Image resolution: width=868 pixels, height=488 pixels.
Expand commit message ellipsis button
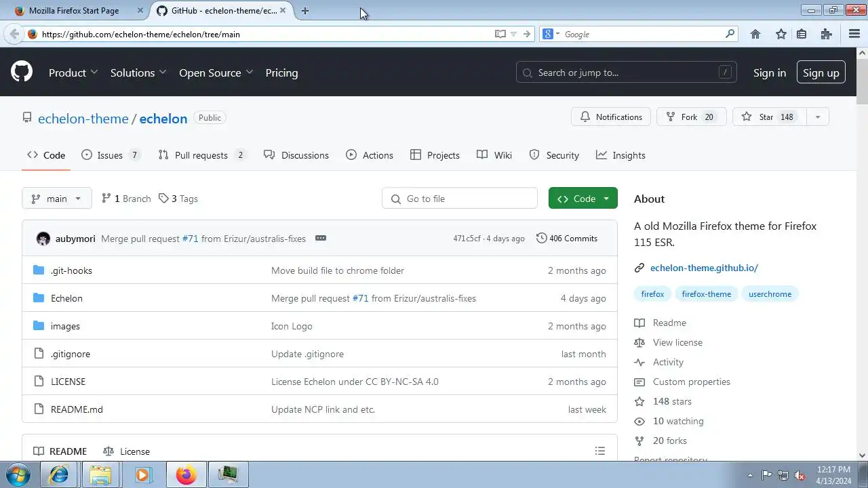tap(321, 239)
